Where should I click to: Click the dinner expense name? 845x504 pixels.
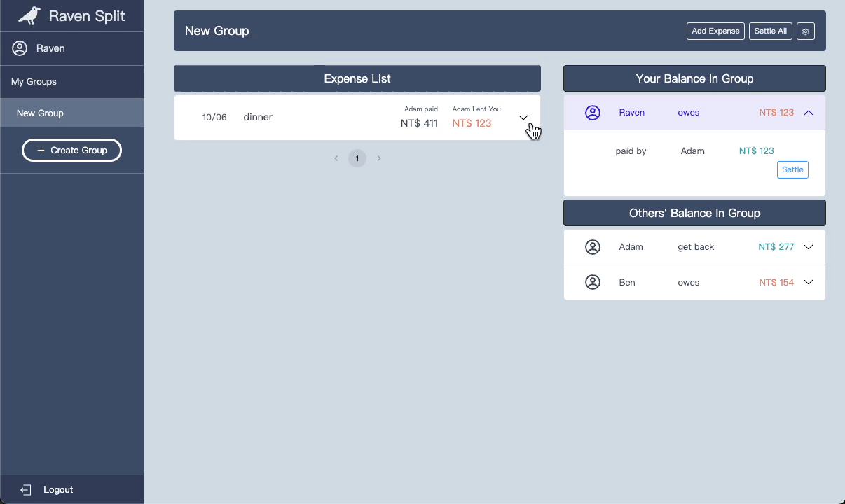click(x=258, y=117)
